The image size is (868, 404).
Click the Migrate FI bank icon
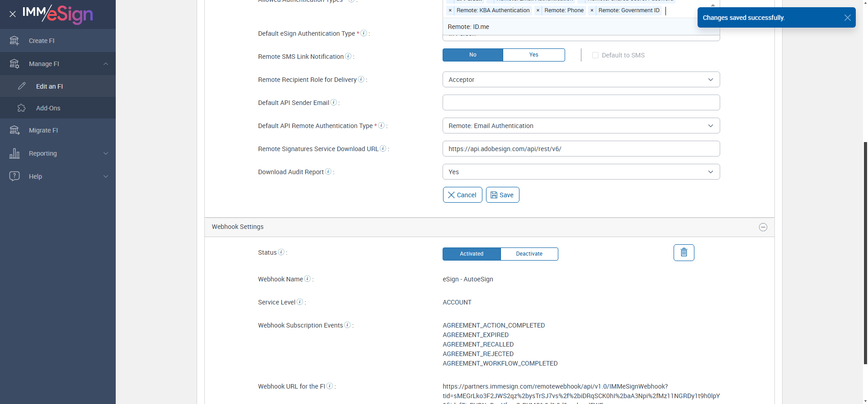tap(14, 130)
